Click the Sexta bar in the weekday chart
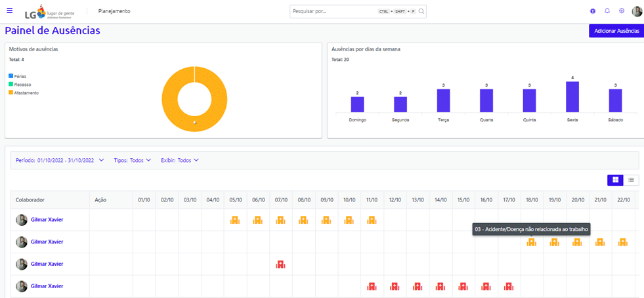The width and height of the screenshot is (644, 298). 572,96
